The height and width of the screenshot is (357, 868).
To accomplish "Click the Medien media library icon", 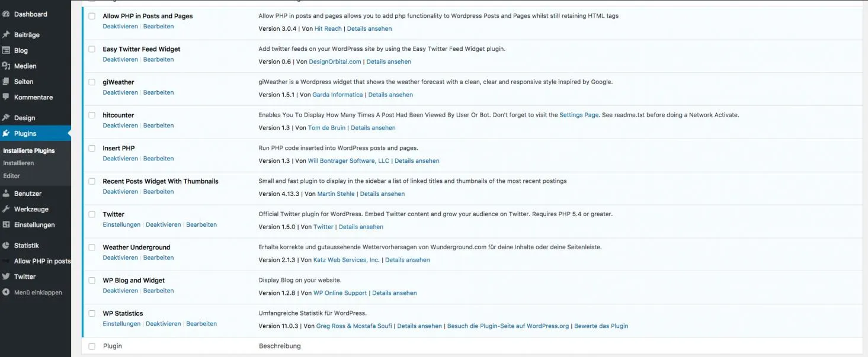I will point(6,66).
